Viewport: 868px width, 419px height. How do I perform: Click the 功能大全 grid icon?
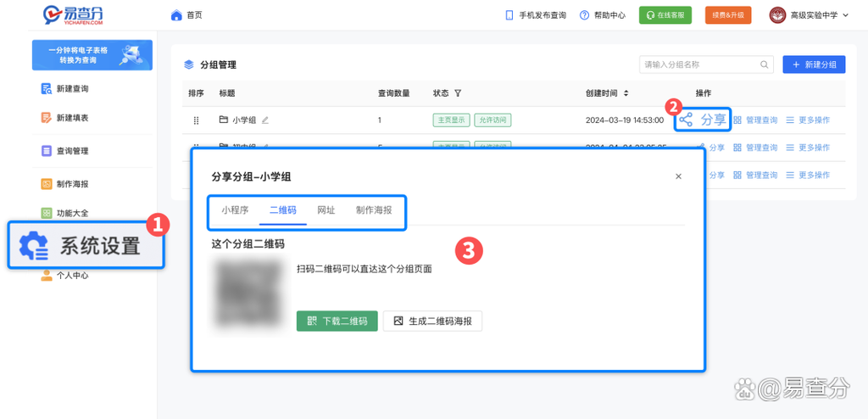(x=47, y=213)
